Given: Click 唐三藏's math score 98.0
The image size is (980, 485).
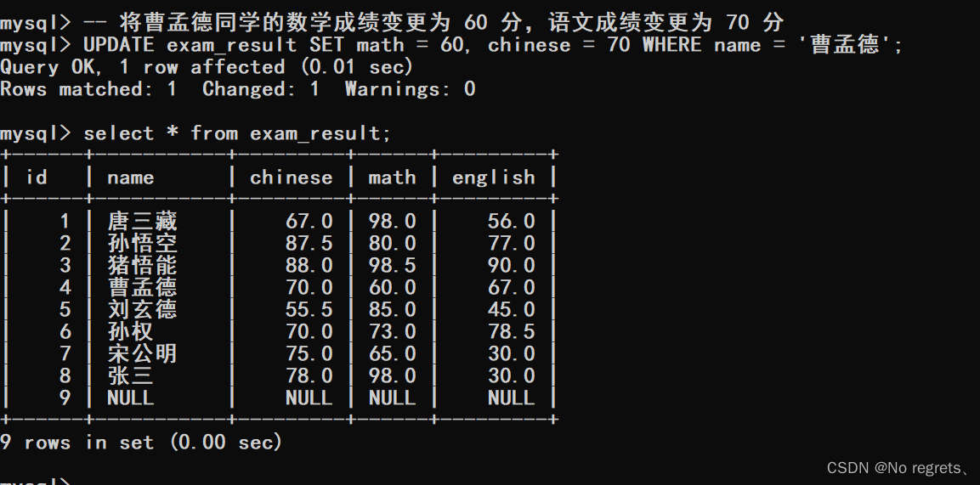Looking at the screenshot, I should click(x=392, y=222).
